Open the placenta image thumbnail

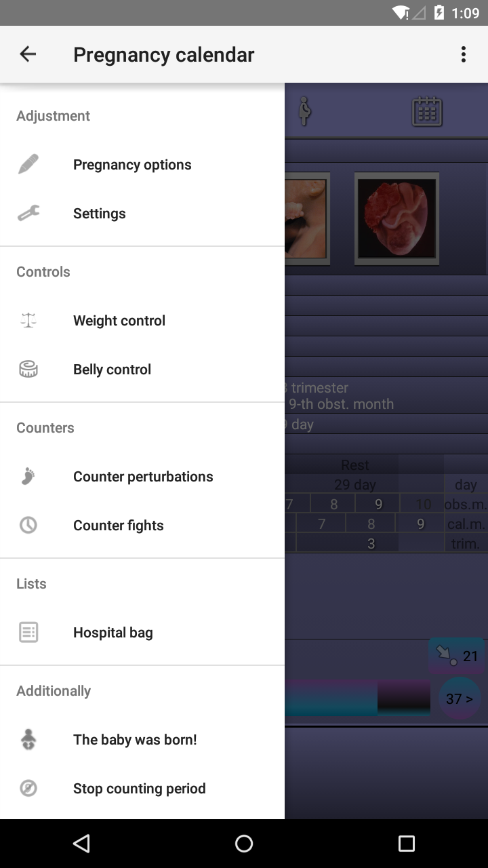396,218
